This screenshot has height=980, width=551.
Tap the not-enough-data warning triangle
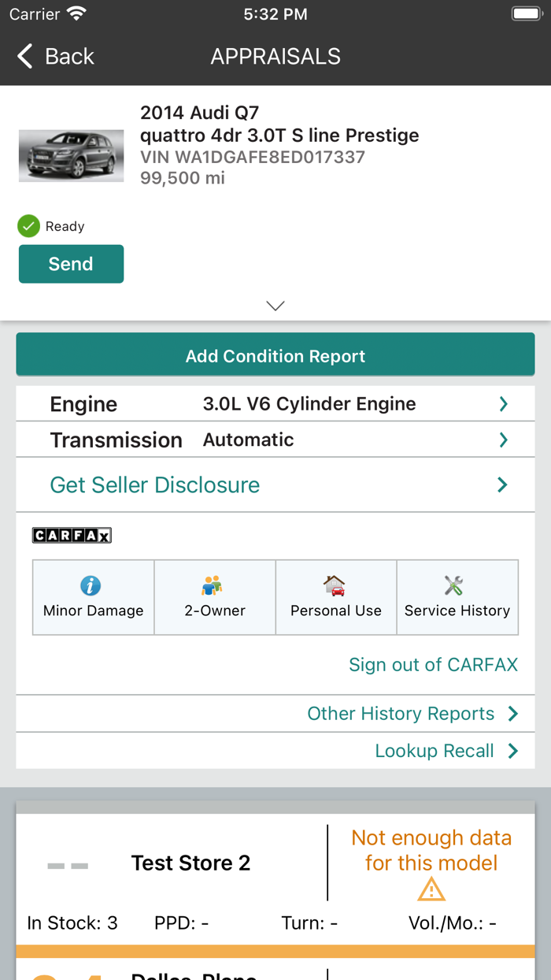431,889
